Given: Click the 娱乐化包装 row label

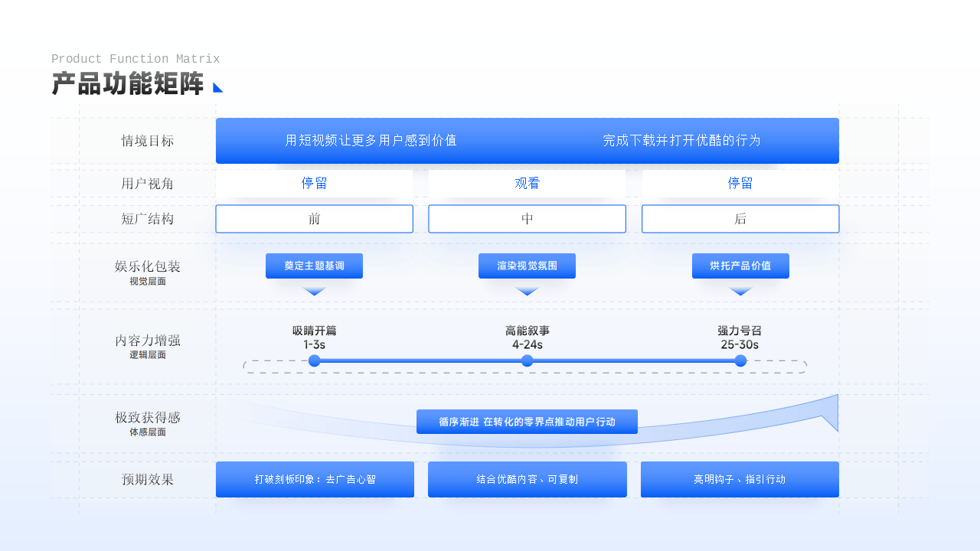Looking at the screenshot, I should point(148,266).
